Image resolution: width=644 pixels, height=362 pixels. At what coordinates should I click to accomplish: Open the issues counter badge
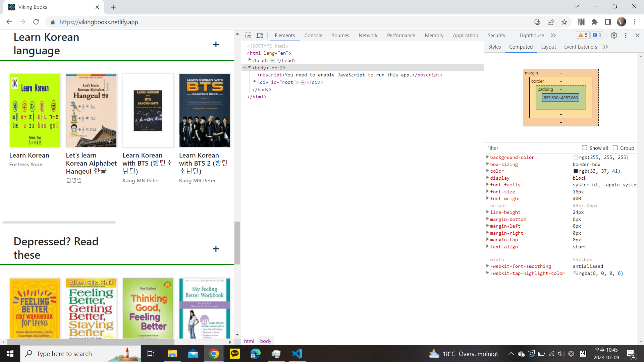point(597,35)
